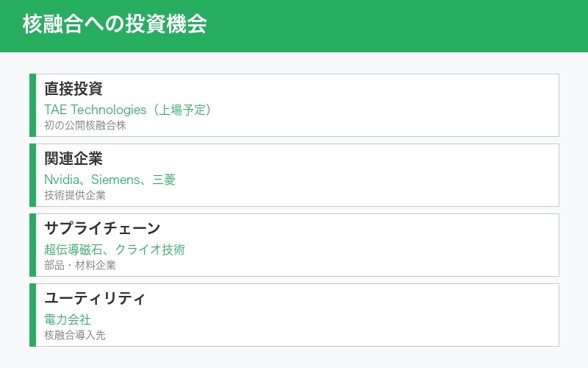The width and height of the screenshot is (588, 368).
Task: Select the 三菱 link
Action: click(x=164, y=180)
